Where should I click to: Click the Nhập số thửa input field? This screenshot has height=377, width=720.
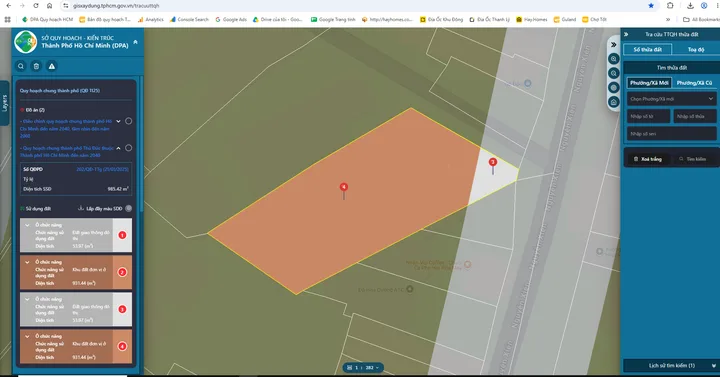tap(695, 116)
